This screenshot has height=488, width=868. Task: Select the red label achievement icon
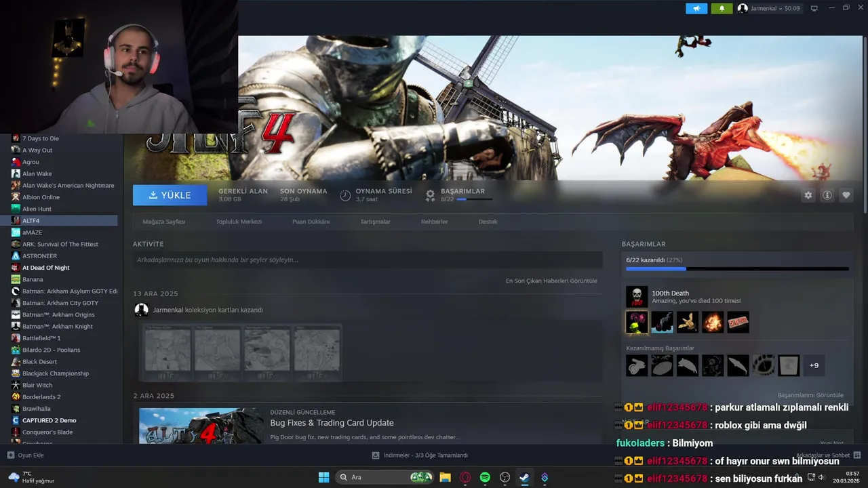pyautogui.click(x=738, y=323)
